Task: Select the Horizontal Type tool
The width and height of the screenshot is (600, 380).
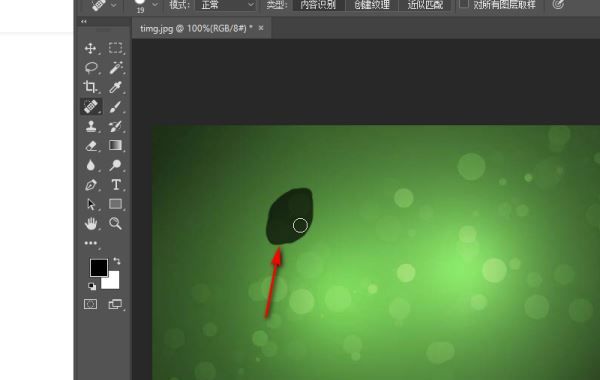Action: tap(116, 185)
